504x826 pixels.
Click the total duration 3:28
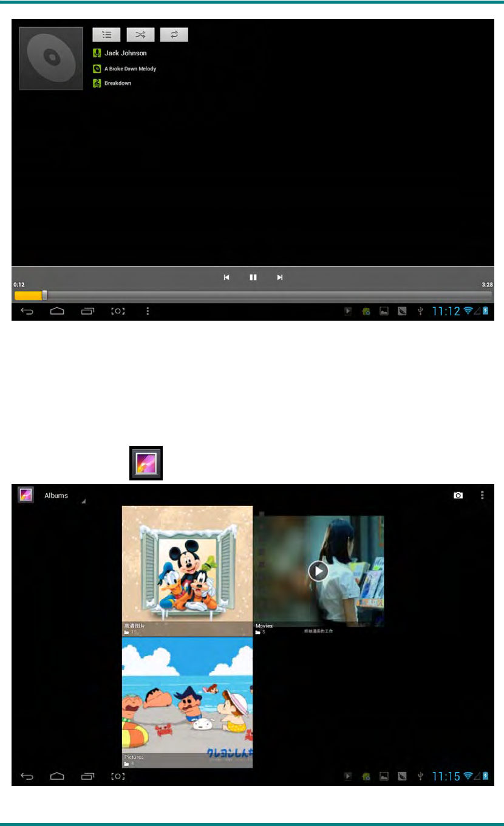(486, 284)
